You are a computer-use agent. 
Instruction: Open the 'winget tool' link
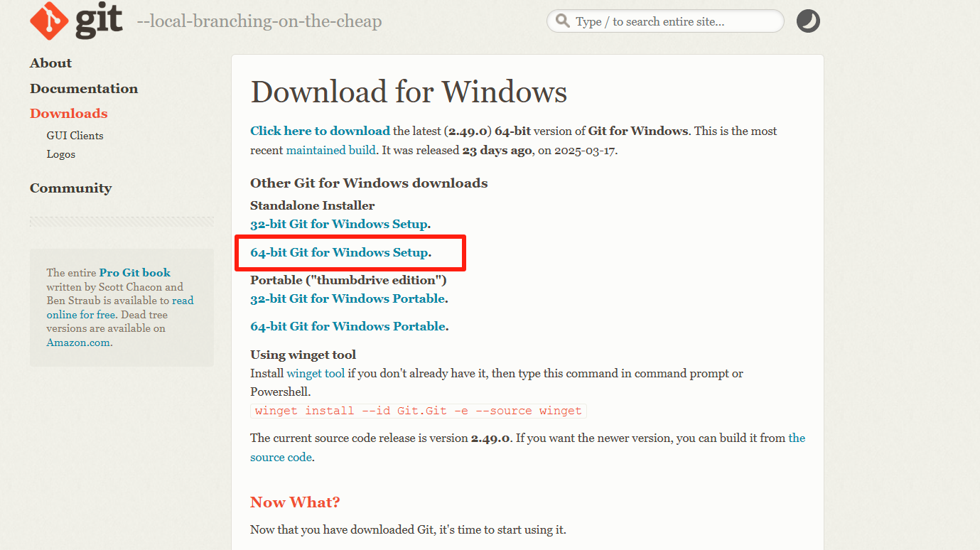point(316,373)
